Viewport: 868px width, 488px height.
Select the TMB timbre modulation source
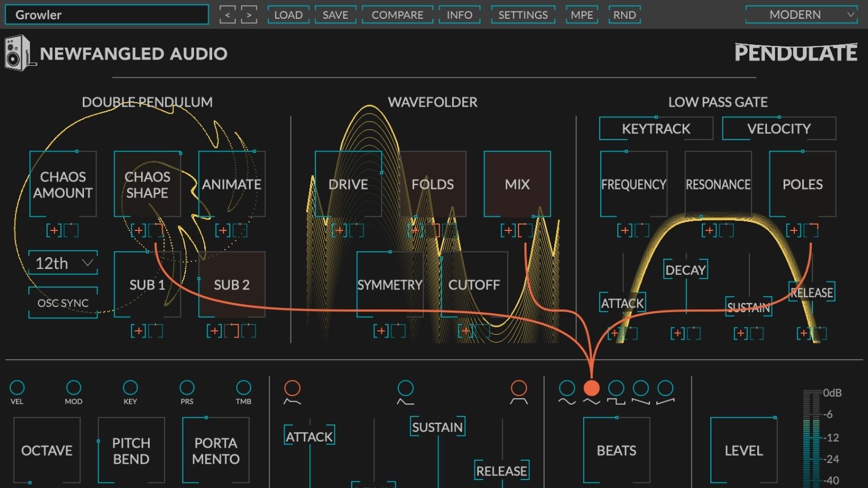click(x=243, y=388)
